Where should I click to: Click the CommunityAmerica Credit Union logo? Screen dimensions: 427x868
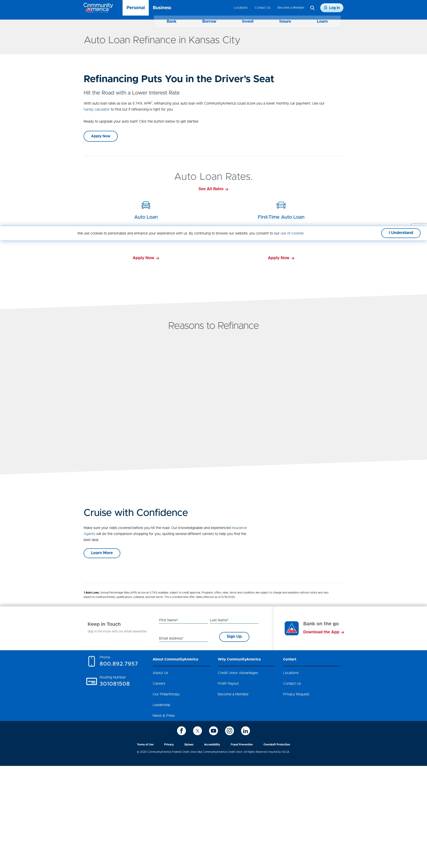[x=98, y=8]
